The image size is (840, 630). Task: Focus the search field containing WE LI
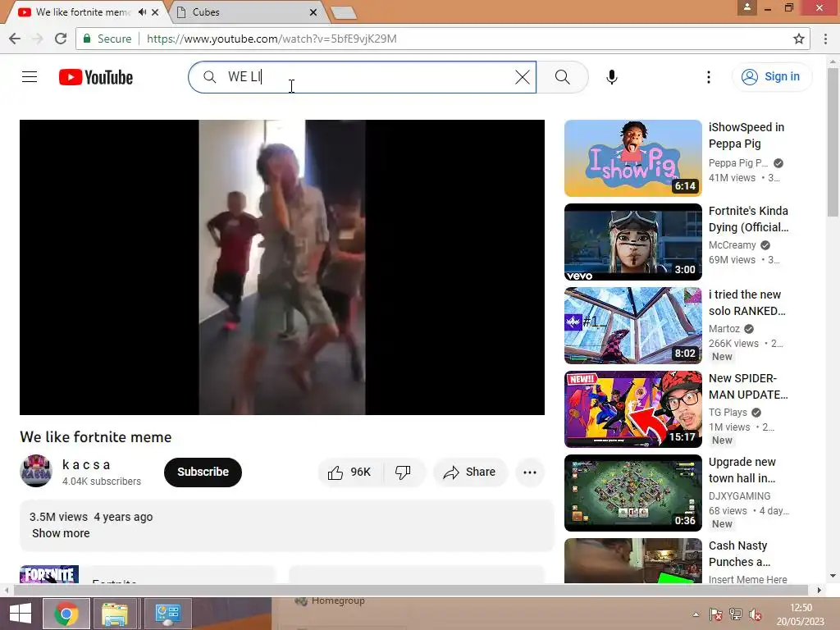(362, 77)
